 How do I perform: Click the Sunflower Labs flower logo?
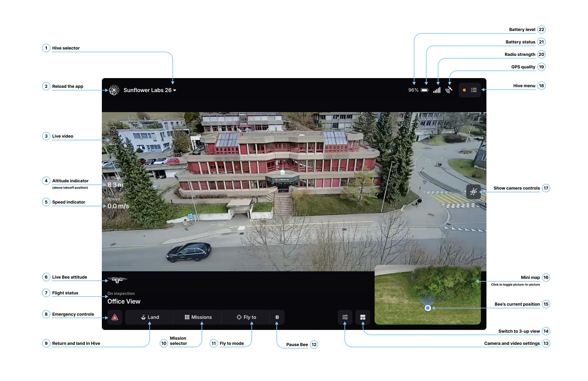pos(114,90)
